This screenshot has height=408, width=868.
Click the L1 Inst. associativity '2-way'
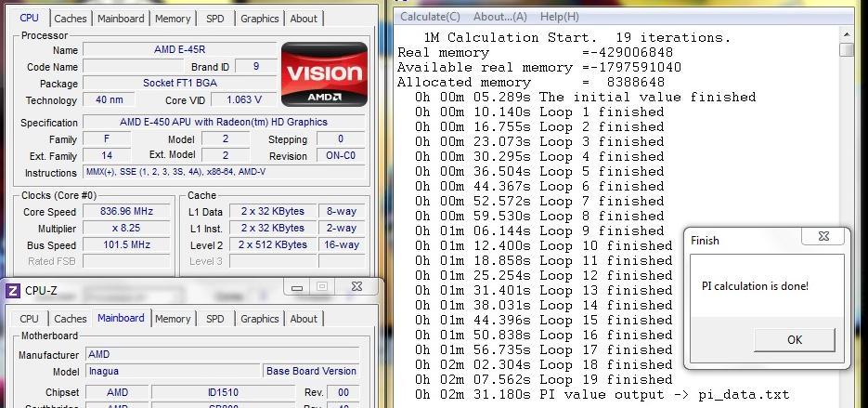coord(342,228)
